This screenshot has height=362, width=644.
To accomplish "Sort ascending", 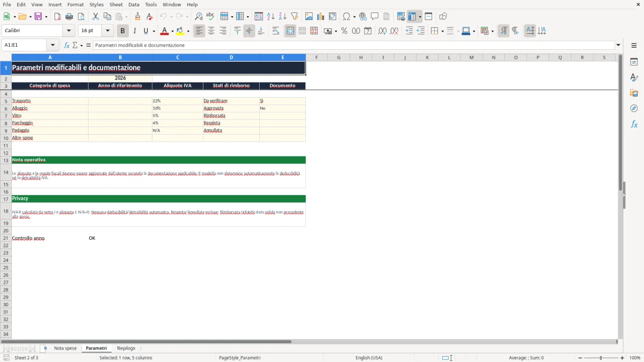I will [x=270, y=17].
